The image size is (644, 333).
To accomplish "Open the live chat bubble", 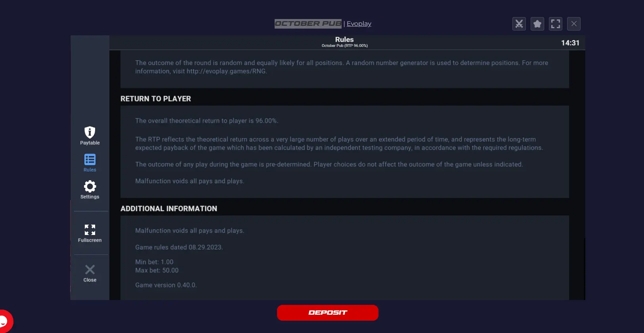I will click(x=5, y=321).
